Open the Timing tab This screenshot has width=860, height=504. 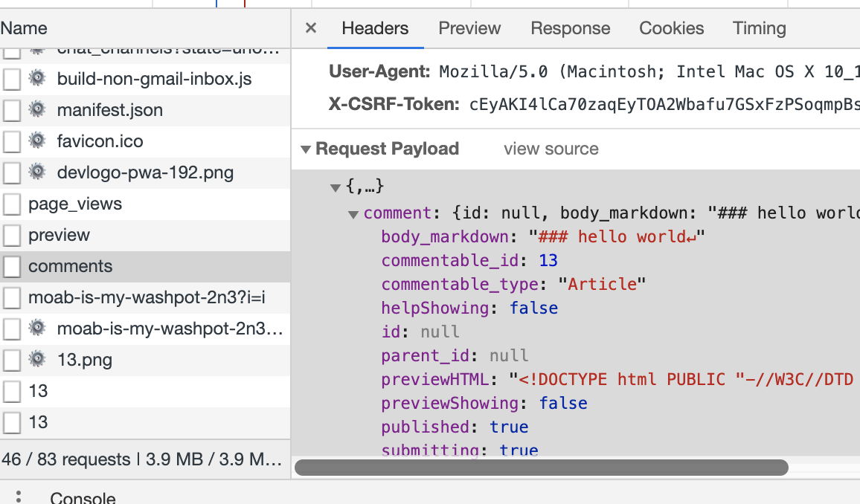point(759,28)
